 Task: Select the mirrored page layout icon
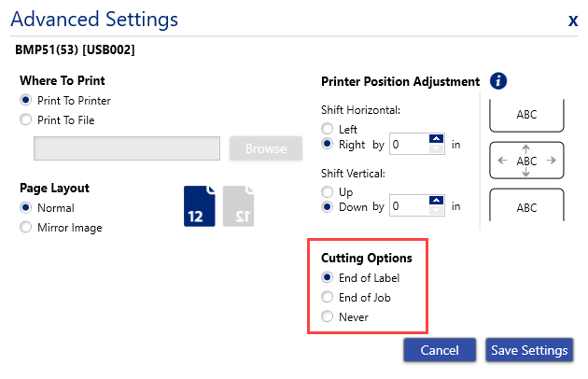(x=238, y=204)
